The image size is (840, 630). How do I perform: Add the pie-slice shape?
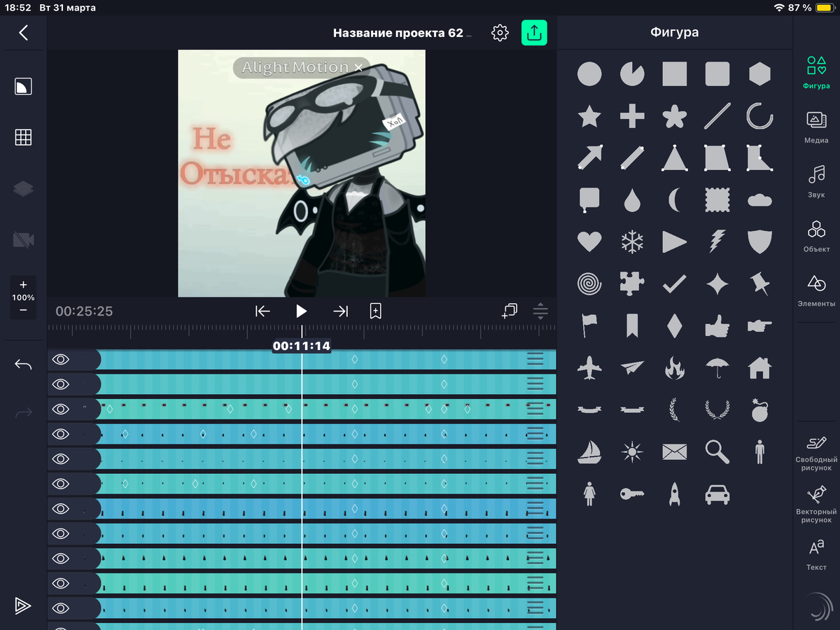click(x=632, y=73)
